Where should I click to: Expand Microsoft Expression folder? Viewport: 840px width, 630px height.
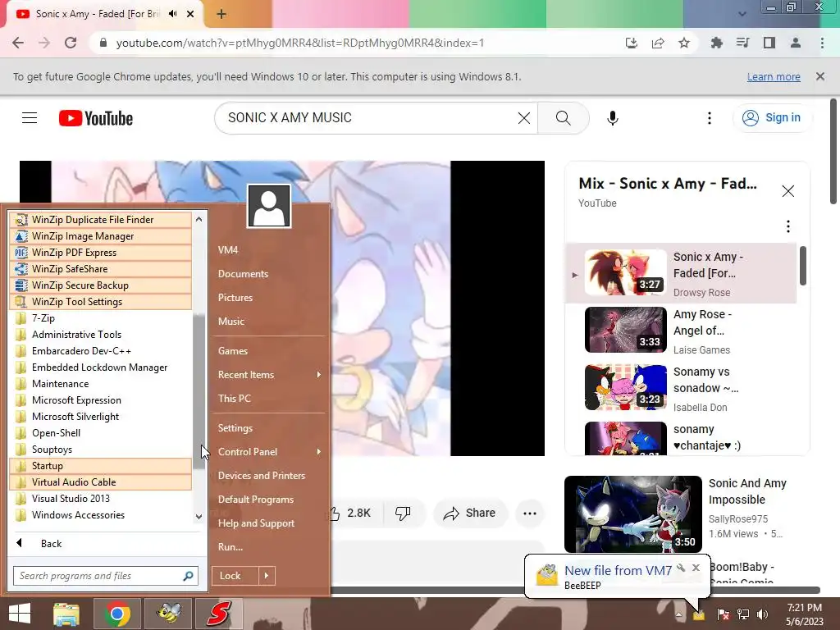point(101,400)
